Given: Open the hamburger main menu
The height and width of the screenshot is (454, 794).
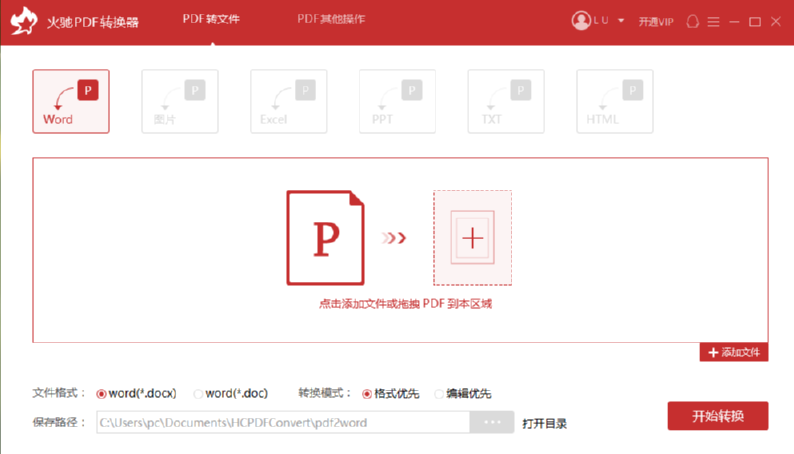Looking at the screenshot, I should click(713, 22).
